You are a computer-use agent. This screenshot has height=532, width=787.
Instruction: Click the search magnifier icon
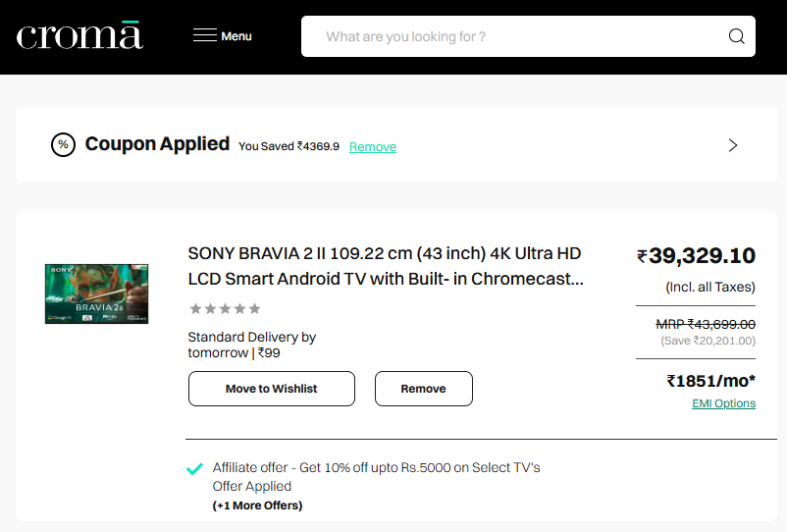pyautogui.click(x=736, y=37)
